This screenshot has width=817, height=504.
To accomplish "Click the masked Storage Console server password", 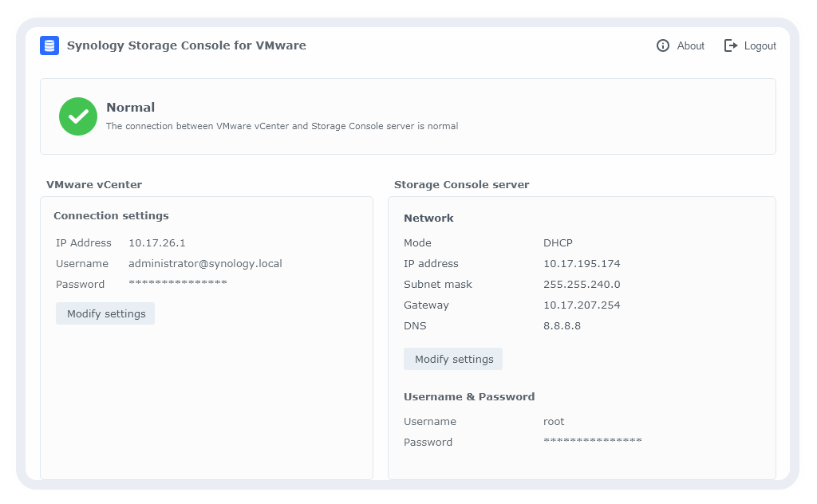I will 593,440.
